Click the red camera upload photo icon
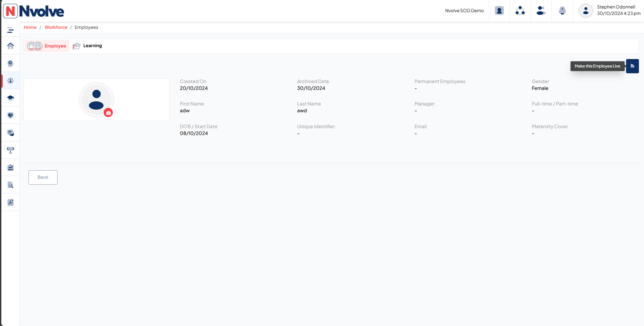Screen dimensions: 644x326 point(108,113)
